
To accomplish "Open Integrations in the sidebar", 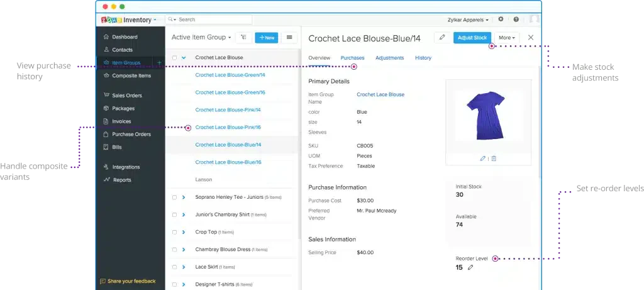I will (126, 167).
